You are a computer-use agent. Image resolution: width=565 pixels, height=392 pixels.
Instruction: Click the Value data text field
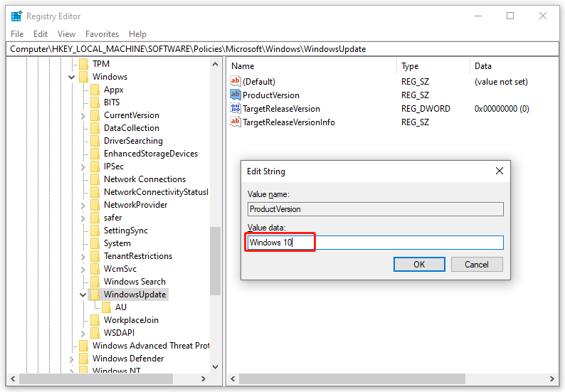(x=376, y=243)
